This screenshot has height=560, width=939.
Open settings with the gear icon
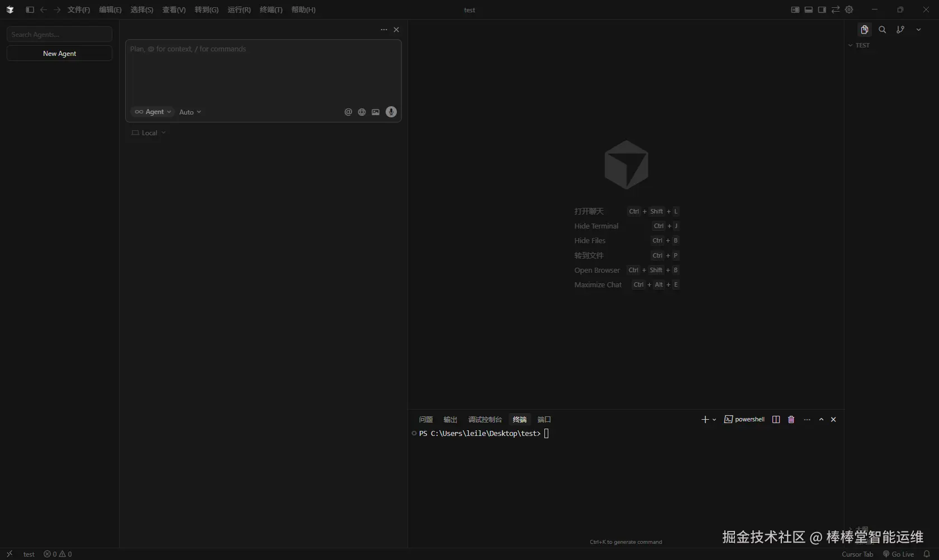(x=849, y=10)
